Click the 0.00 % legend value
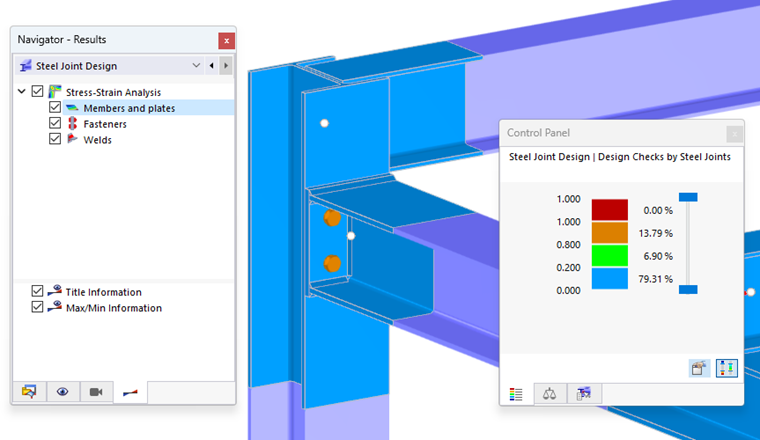The height and width of the screenshot is (440, 760). pyautogui.click(x=658, y=210)
